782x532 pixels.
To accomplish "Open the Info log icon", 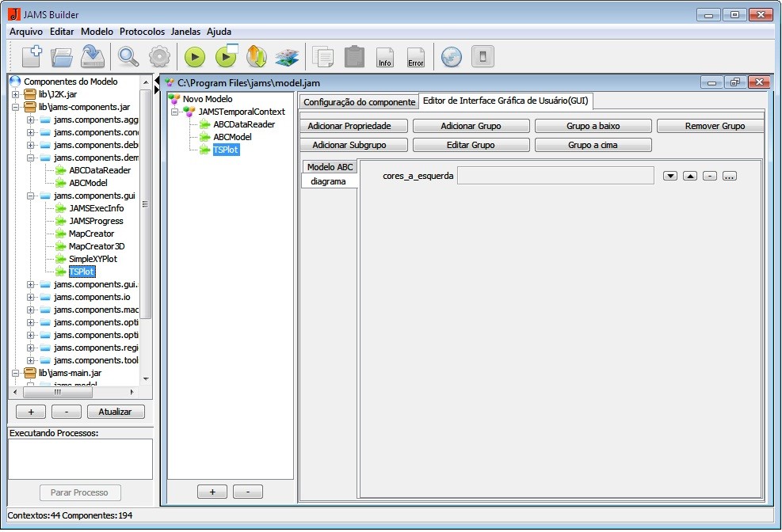I will click(x=385, y=57).
